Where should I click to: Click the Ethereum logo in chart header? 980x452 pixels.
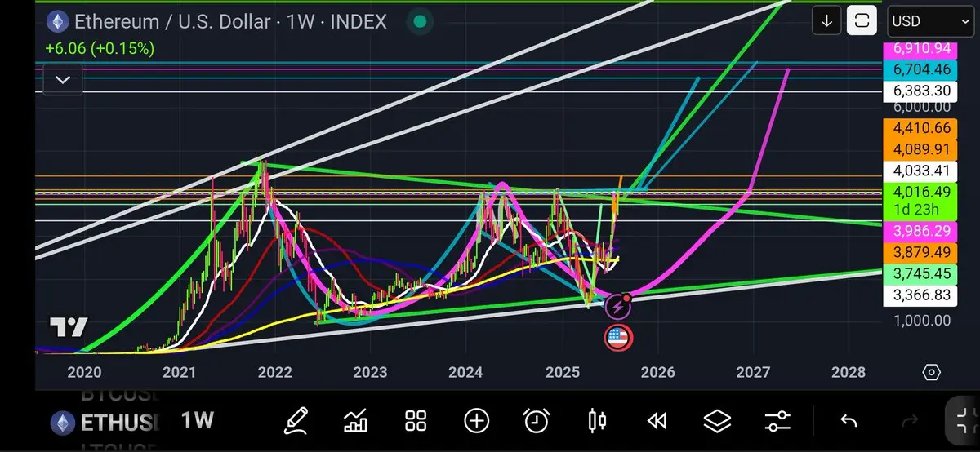(x=57, y=21)
